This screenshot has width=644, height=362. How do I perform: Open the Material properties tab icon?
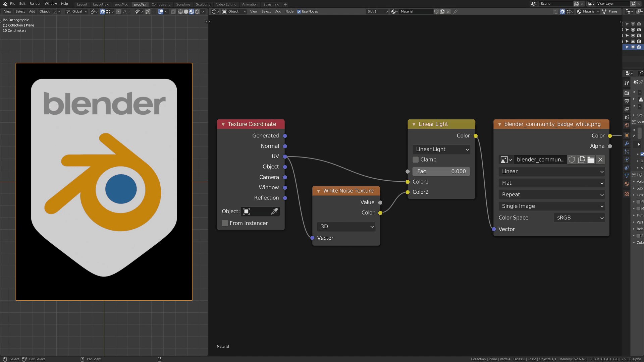(627, 184)
